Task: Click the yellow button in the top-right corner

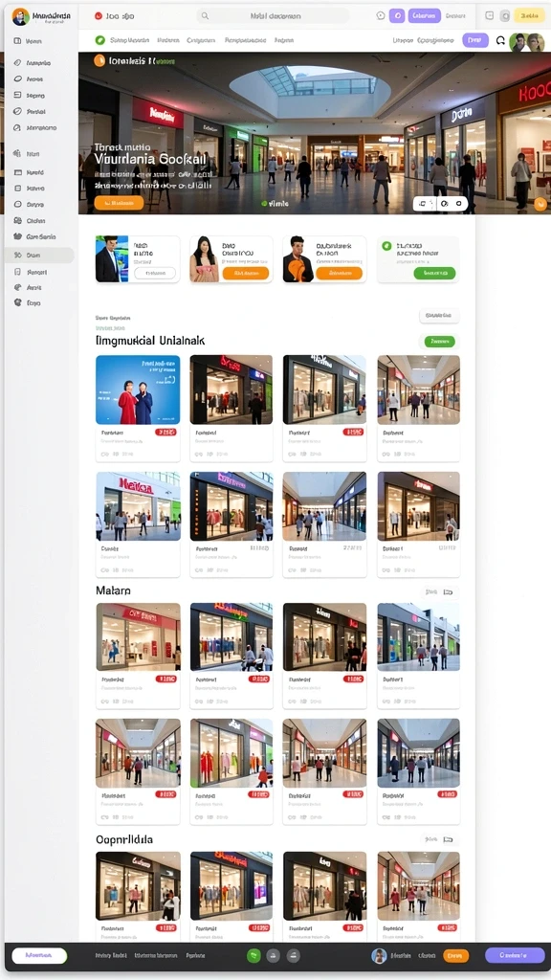Action: [x=529, y=15]
